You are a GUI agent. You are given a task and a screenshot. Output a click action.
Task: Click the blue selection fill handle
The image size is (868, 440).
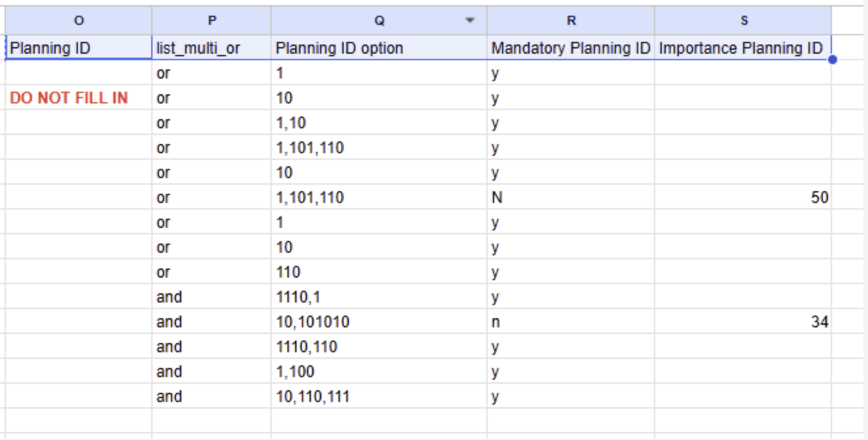click(x=832, y=60)
